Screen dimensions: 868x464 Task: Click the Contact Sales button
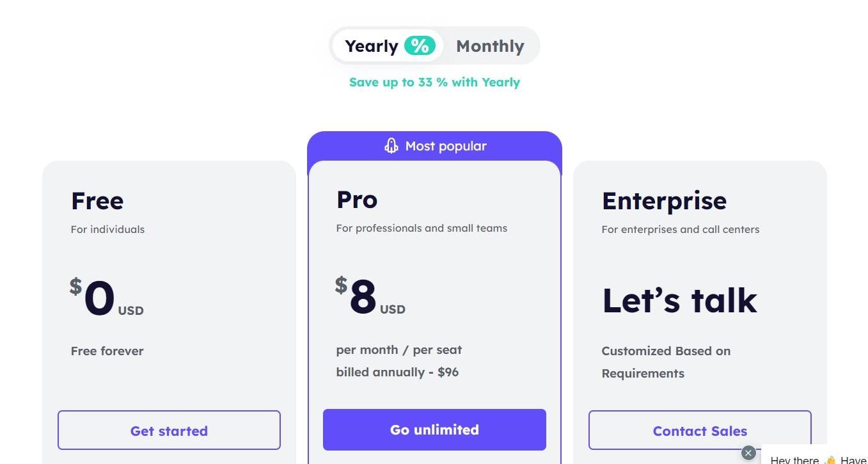click(x=700, y=431)
